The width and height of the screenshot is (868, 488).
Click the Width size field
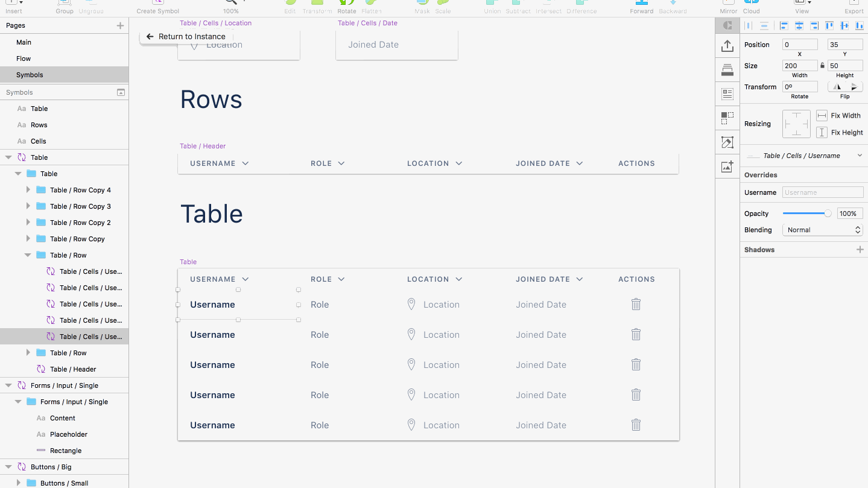800,66
